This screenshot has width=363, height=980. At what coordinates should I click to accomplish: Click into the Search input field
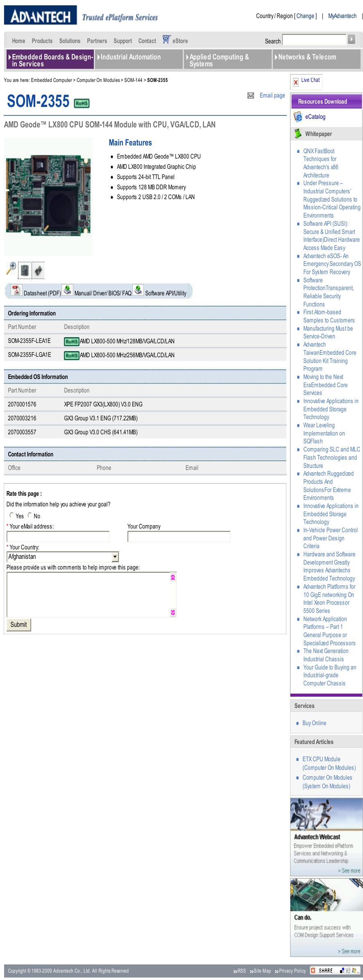point(314,39)
